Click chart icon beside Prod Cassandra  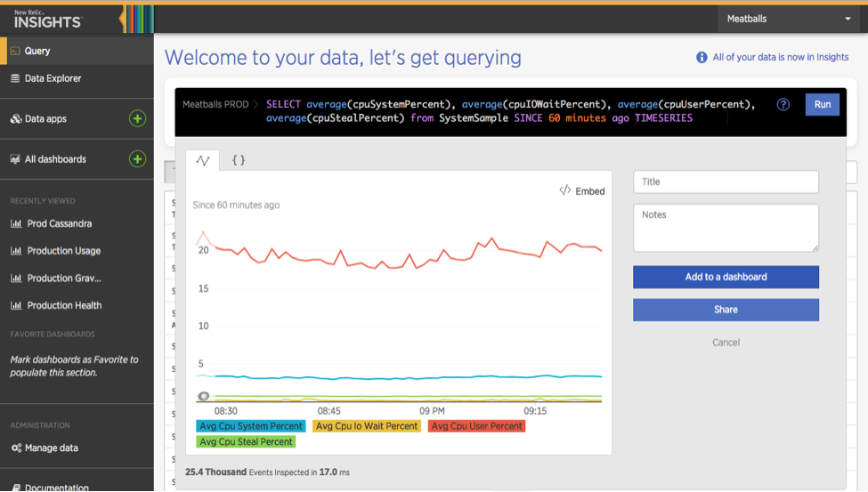(16, 223)
